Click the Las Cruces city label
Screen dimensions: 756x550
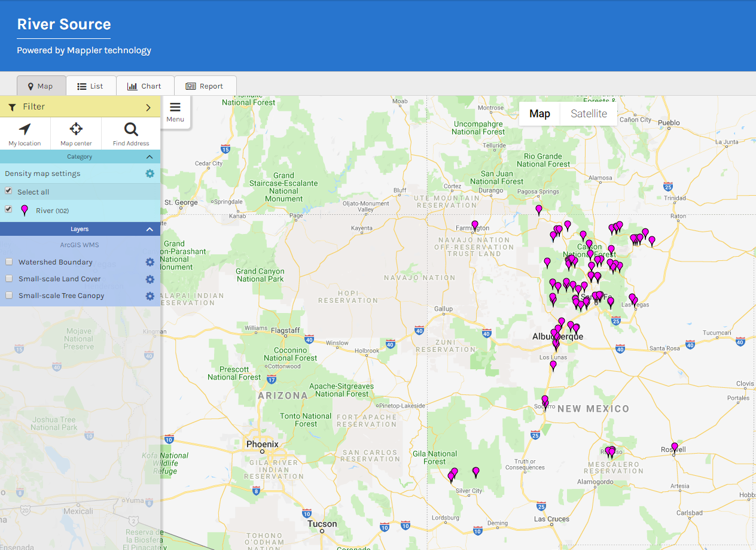click(x=552, y=519)
